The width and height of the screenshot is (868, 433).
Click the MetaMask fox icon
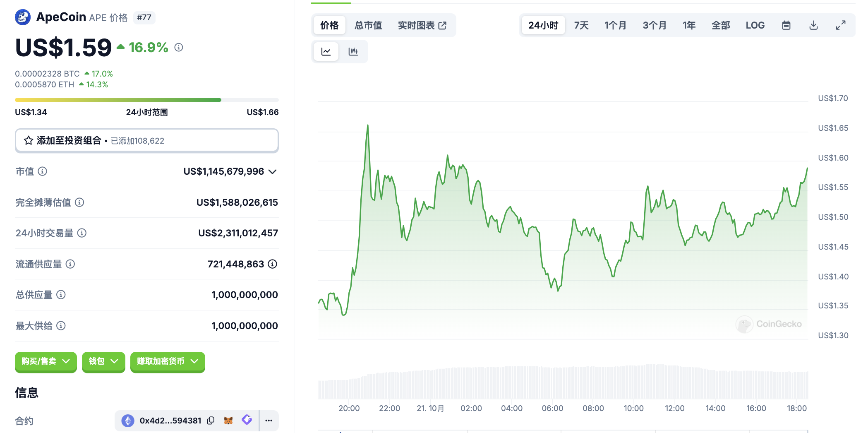tap(228, 421)
